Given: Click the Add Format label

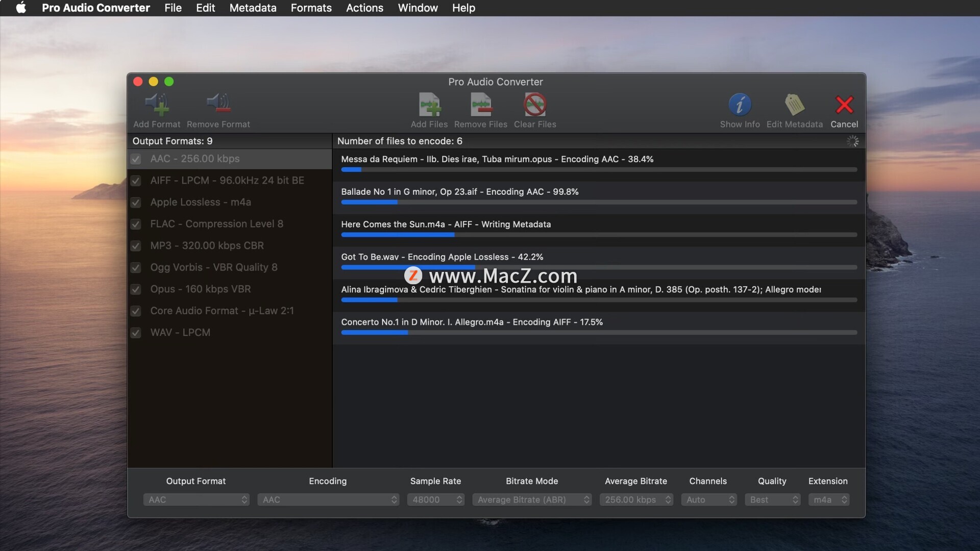Looking at the screenshot, I should tap(157, 124).
